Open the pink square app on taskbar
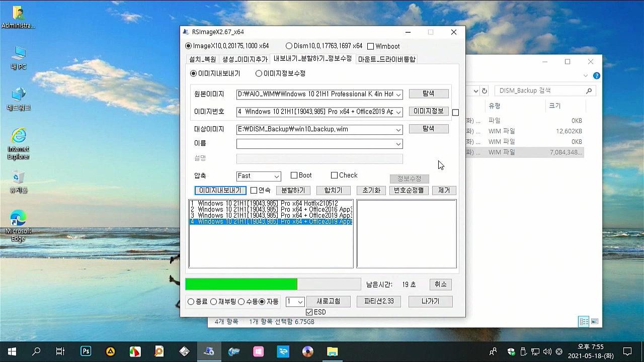This screenshot has height=362, width=644. coord(258,352)
